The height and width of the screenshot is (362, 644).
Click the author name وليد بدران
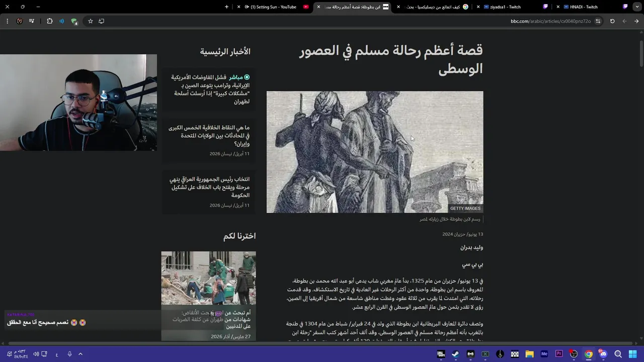click(471, 247)
